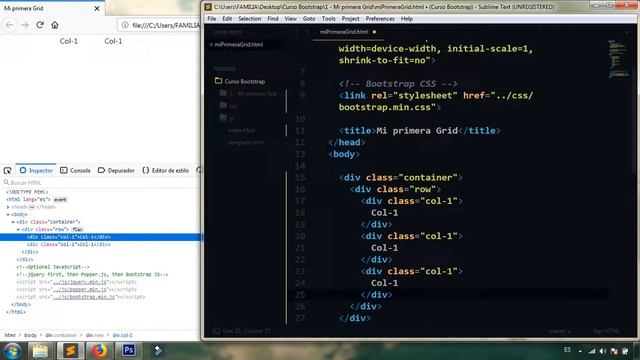Open the View menu
This screenshot has height=360, width=640.
coord(291,19)
